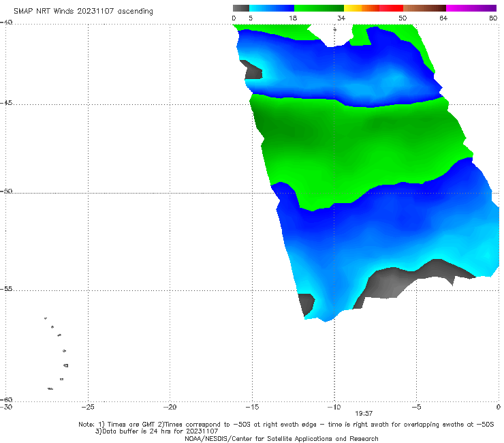This screenshot has height=443, width=504.
Task: Select the latitude axis label '-55'
Action: (6, 289)
